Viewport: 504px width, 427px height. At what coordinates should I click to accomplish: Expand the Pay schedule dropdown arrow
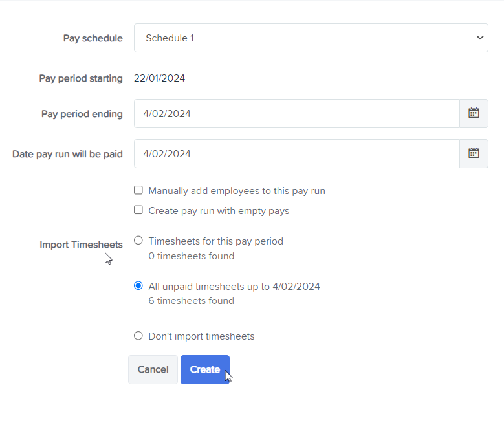480,38
